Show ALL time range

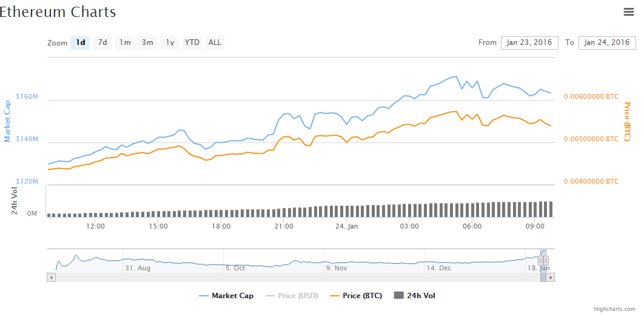(x=215, y=42)
